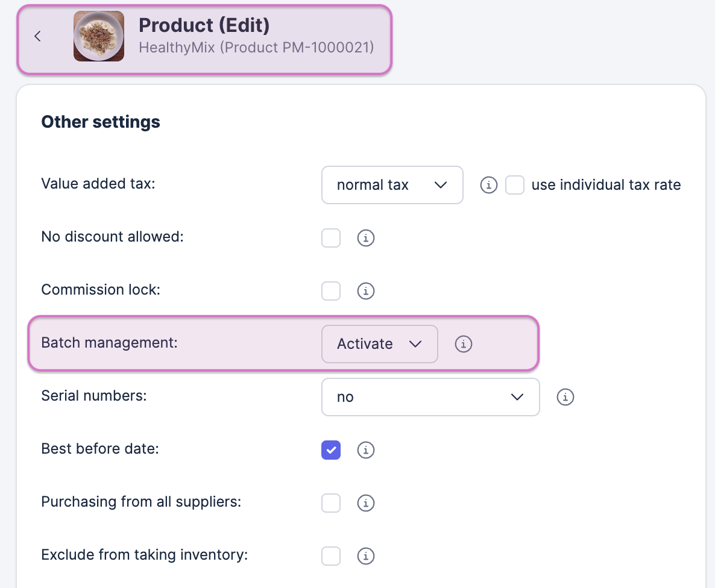Click the HealthyMix product thumbnail image

pos(99,36)
